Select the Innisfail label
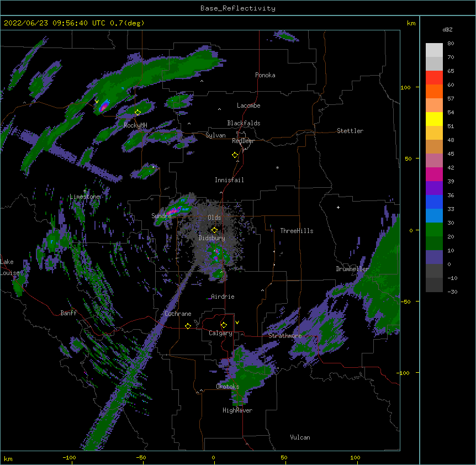 click(229, 180)
